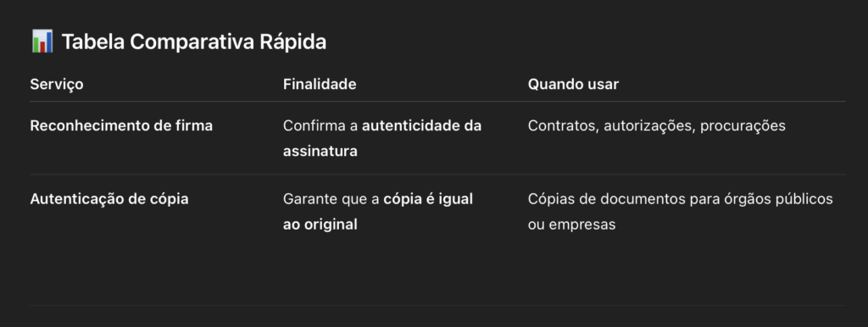Click Cópias de documentos para órgãos públicos
868x327 pixels.
(x=681, y=198)
